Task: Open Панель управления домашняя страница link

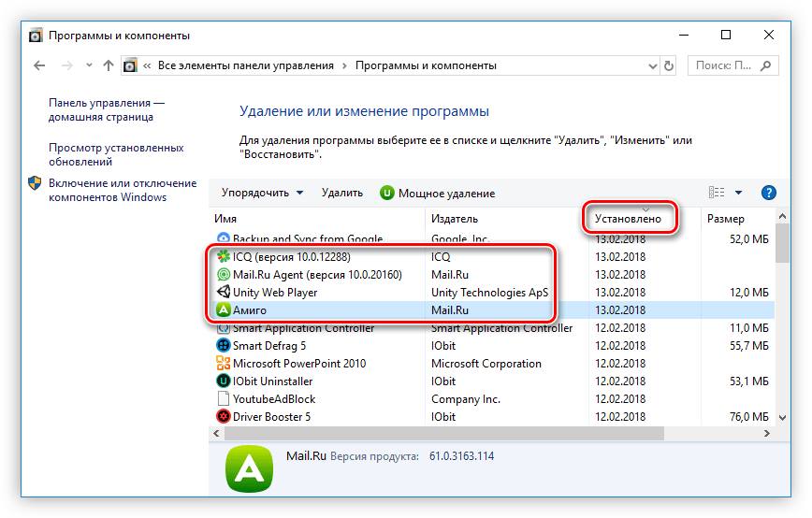Action: click(106, 109)
